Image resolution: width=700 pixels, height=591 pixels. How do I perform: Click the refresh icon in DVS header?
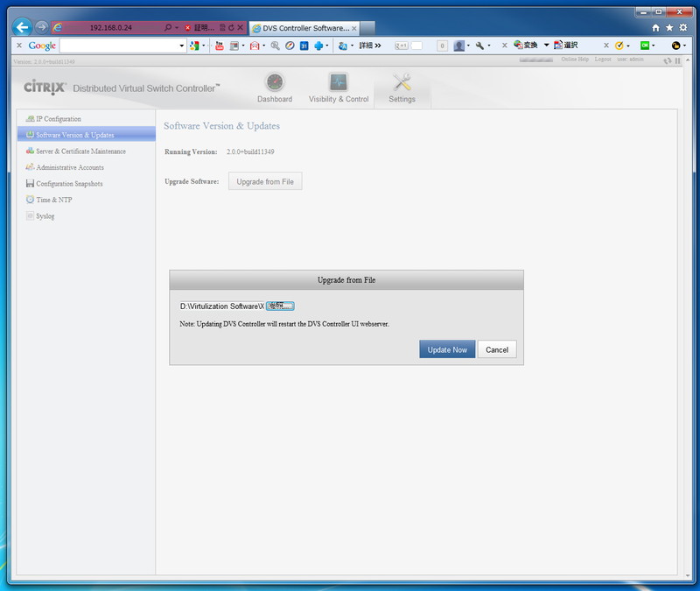(668, 60)
